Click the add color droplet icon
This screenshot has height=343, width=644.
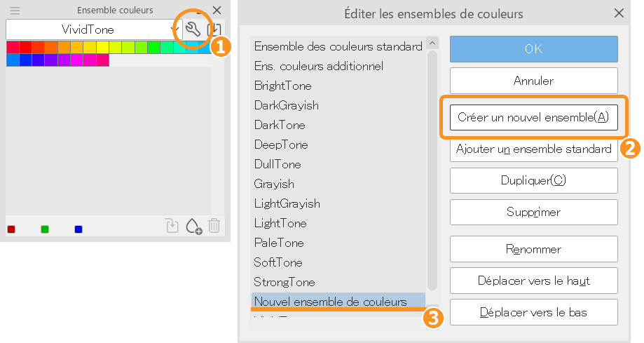click(x=193, y=226)
